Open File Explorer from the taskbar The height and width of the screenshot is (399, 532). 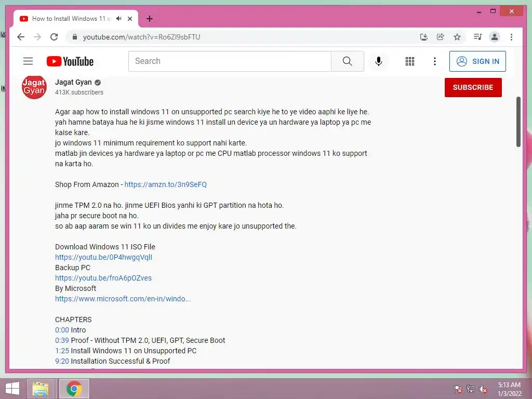[x=41, y=389]
